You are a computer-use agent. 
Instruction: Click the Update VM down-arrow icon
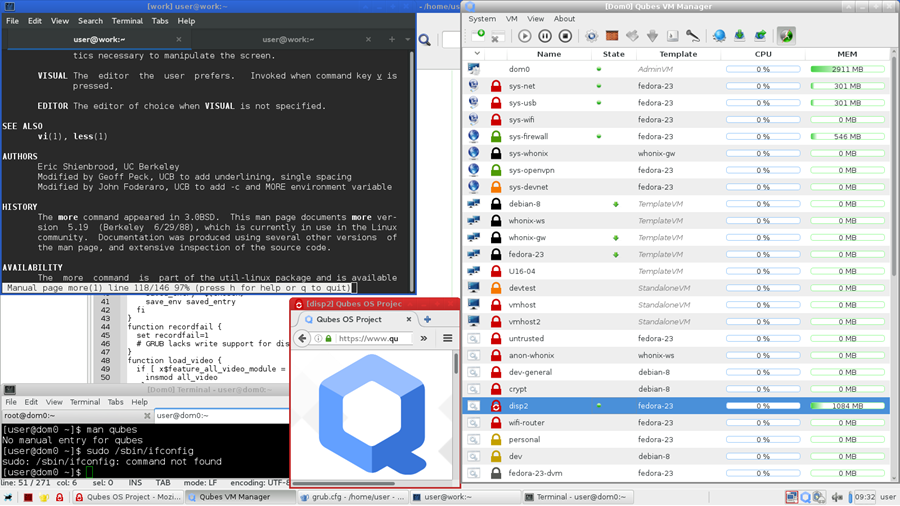[x=652, y=36]
